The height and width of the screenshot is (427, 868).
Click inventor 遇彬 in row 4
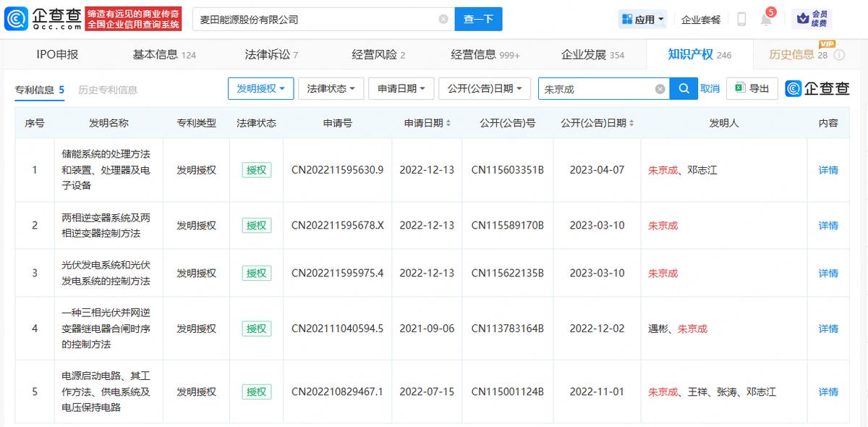pyautogui.click(x=658, y=329)
